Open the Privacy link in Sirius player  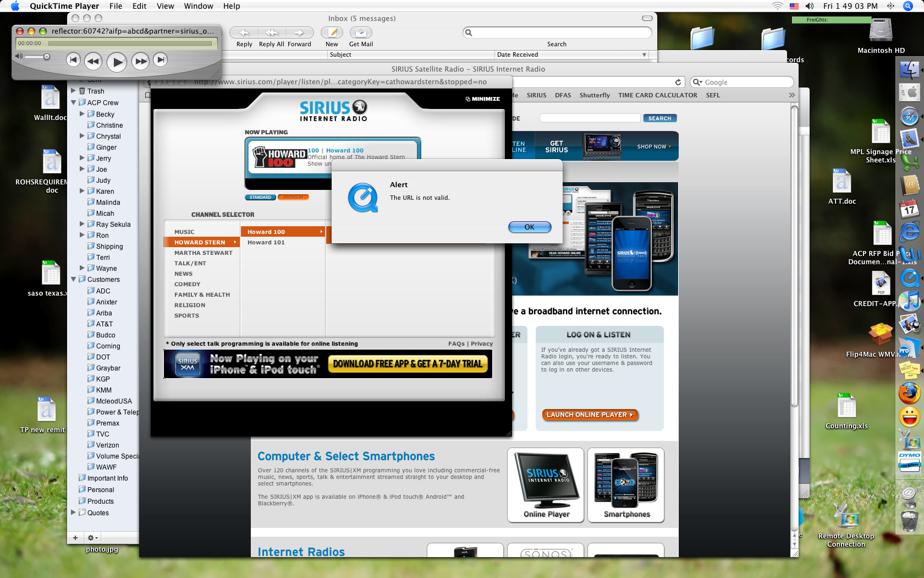click(482, 343)
